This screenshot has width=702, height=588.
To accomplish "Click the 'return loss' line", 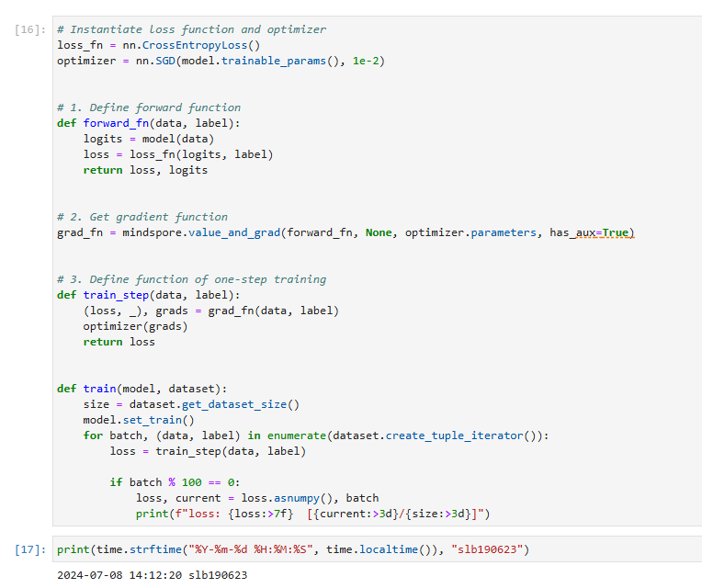I will [119, 342].
